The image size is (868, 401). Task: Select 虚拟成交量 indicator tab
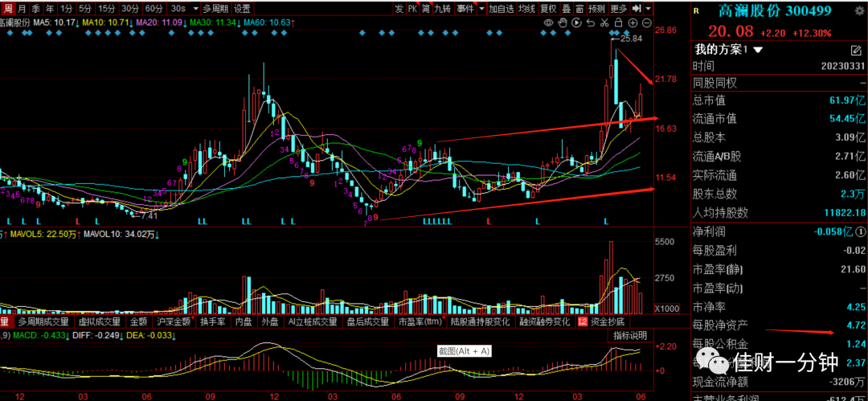pyautogui.click(x=99, y=321)
